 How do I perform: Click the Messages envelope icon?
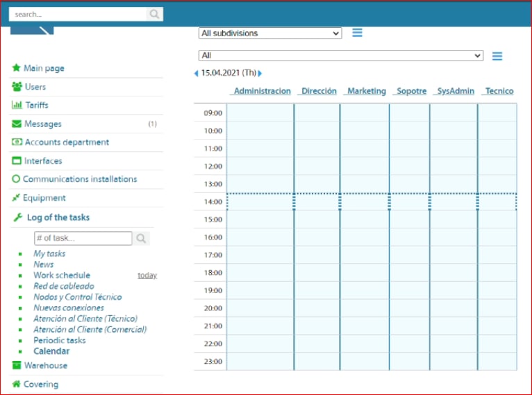(17, 124)
